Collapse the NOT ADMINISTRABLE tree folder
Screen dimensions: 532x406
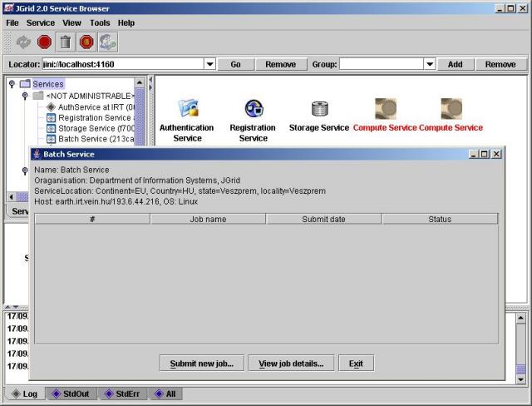coord(25,96)
